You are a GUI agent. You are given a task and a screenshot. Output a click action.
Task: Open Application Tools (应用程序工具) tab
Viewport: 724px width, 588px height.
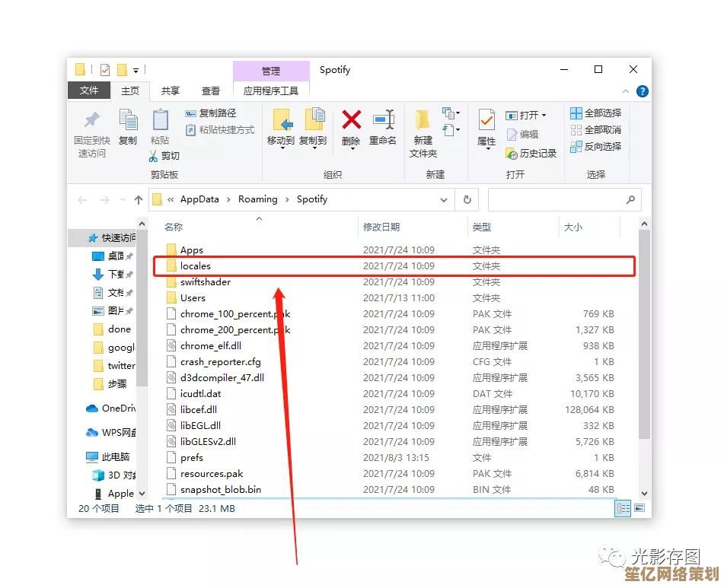tap(271, 91)
